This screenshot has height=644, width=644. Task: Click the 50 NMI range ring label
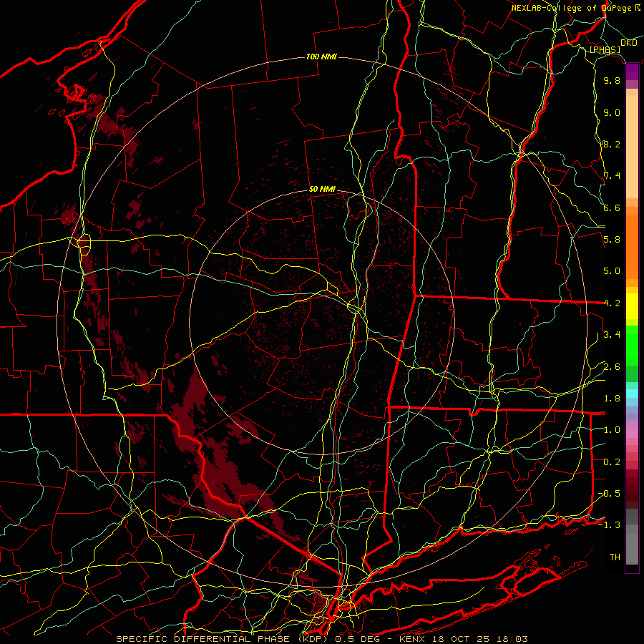coord(322,190)
